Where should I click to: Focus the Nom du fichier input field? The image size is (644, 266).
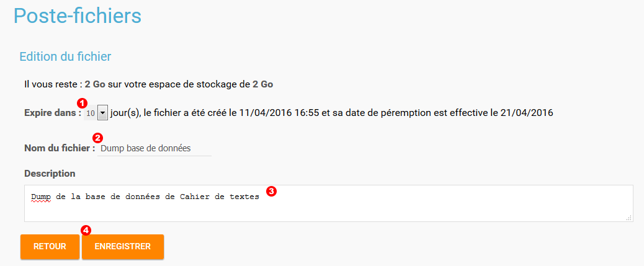click(154, 148)
